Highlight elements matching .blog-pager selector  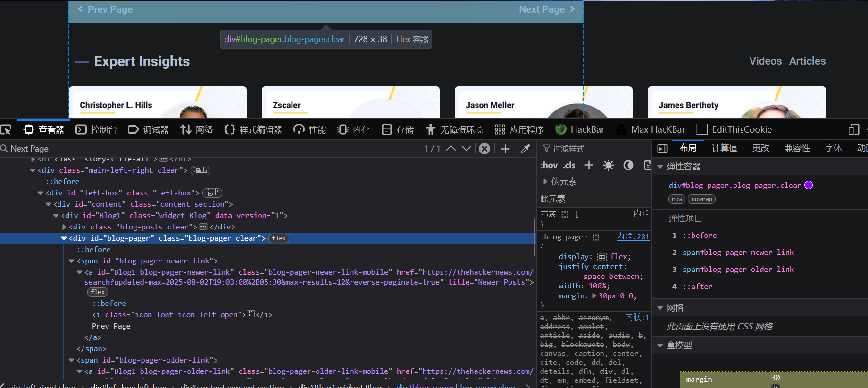(x=596, y=237)
